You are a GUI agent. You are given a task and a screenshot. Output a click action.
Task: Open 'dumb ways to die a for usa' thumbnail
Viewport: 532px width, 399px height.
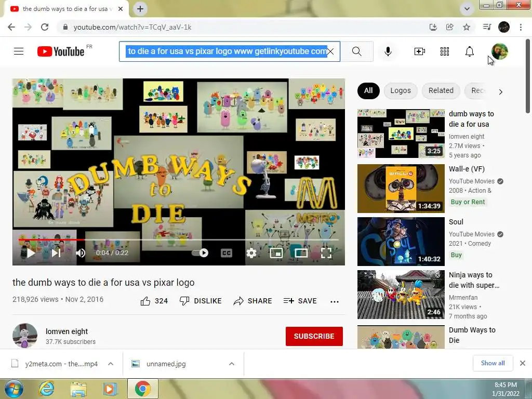pos(401,134)
